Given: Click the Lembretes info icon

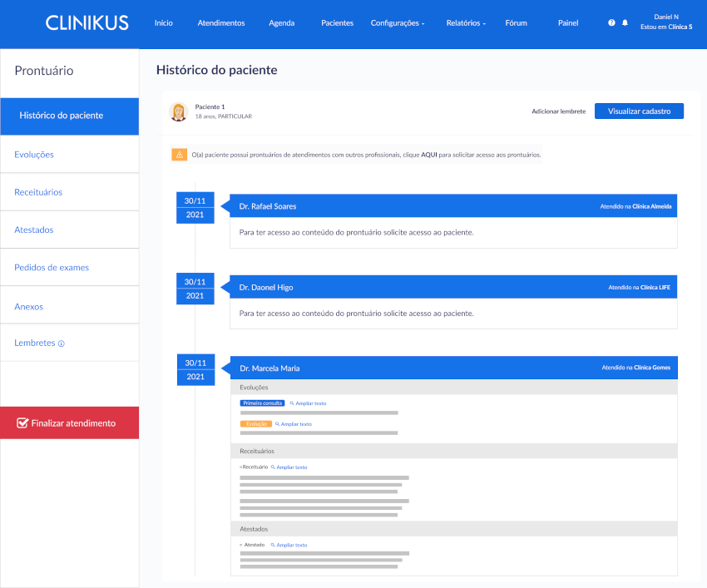Looking at the screenshot, I should [62, 343].
